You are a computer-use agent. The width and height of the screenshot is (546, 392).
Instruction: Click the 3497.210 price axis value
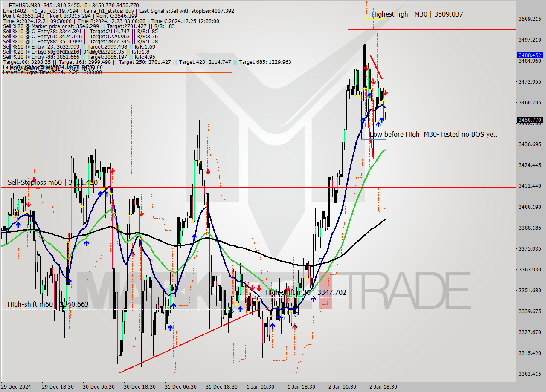pos(529,40)
